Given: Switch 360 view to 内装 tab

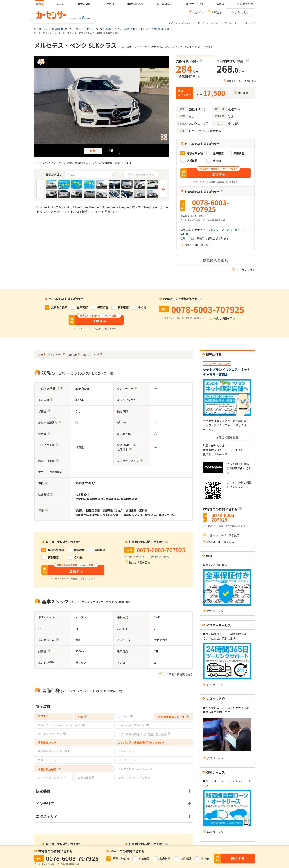Looking at the screenshot, I should (x=110, y=151).
